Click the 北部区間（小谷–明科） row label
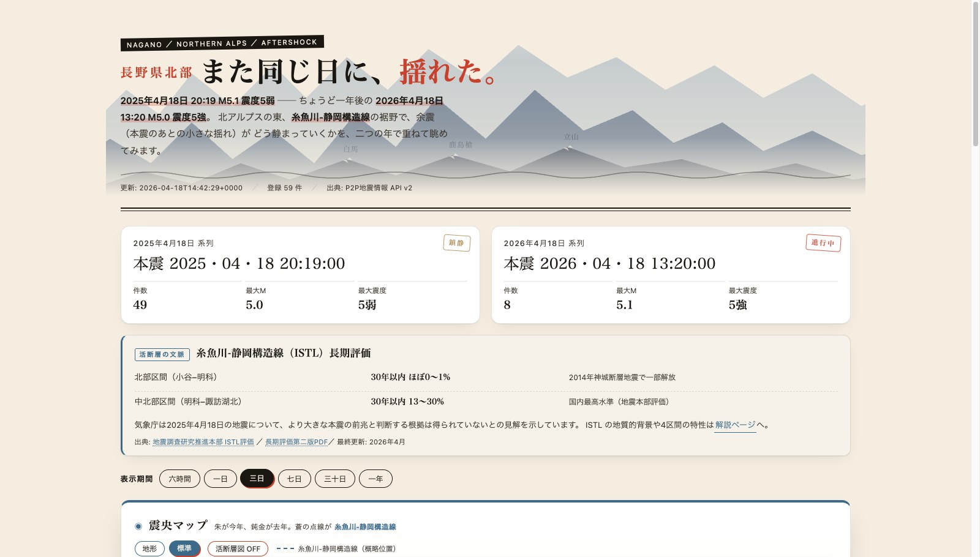This screenshot has height=557, width=980. [178, 377]
